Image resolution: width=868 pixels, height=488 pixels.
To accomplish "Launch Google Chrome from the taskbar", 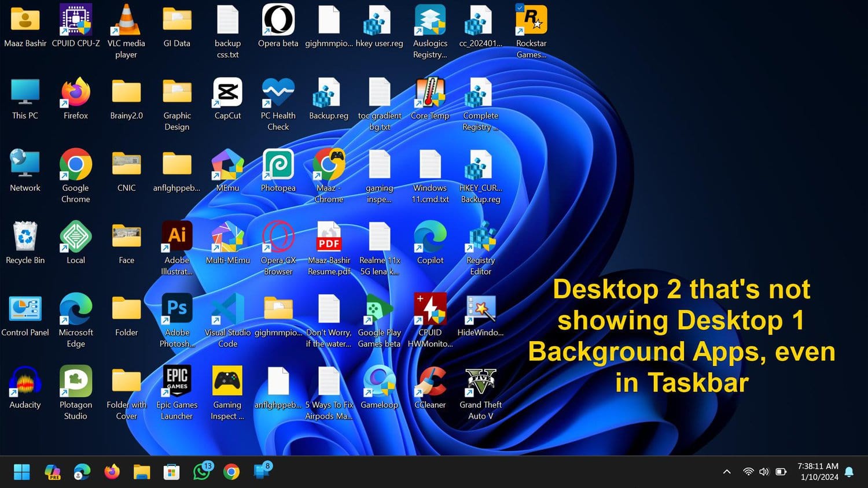I will [x=231, y=471].
